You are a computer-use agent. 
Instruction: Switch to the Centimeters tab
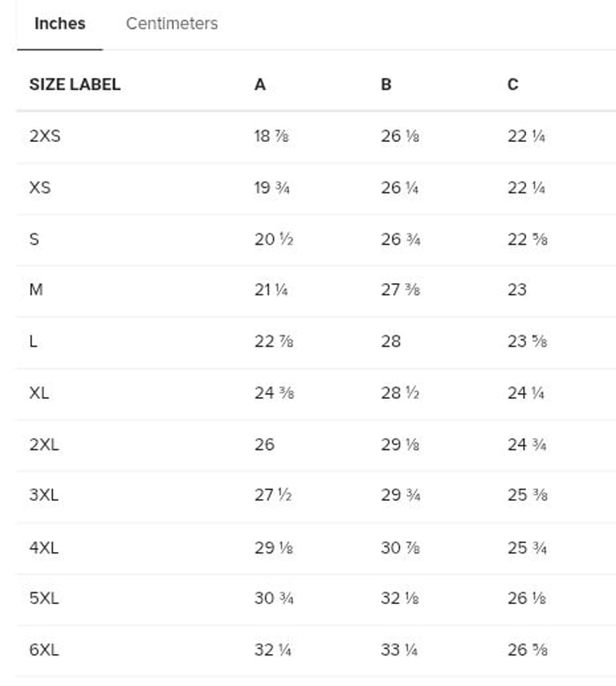(172, 24)
